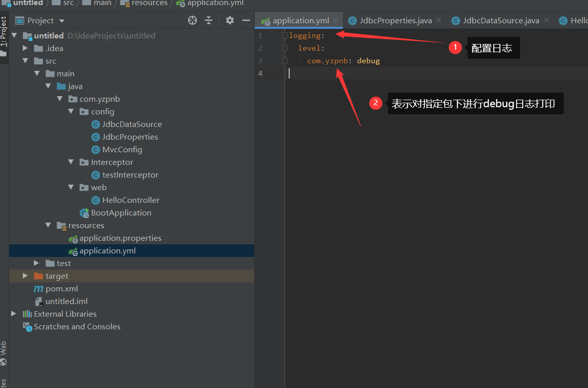
Task: Expand the .idea folder
Action: [x=25, y=49]
